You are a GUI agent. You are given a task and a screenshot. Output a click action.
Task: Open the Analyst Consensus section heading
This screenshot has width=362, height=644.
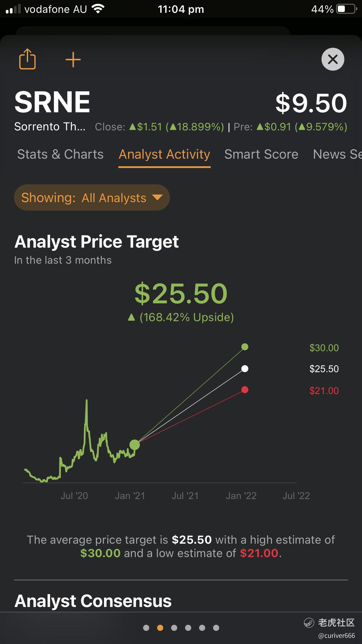pyautogui.click(x=93, y=601)
